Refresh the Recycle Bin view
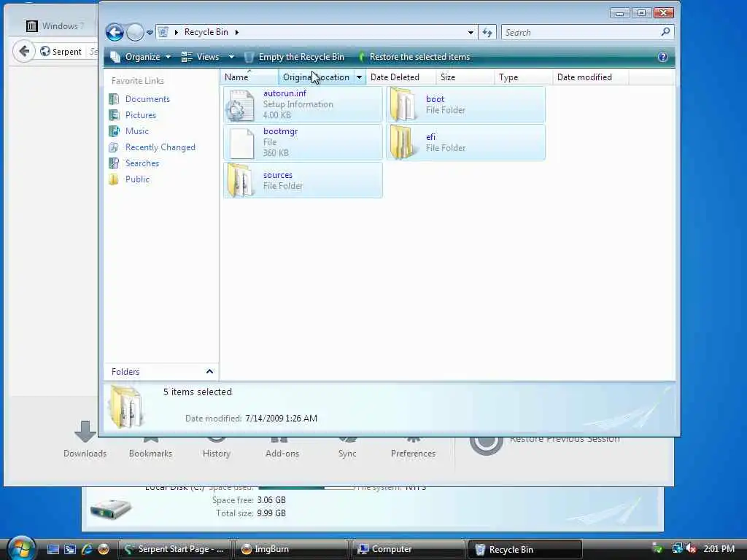Viewport: 747px width, 560px height. coord(487,32)
